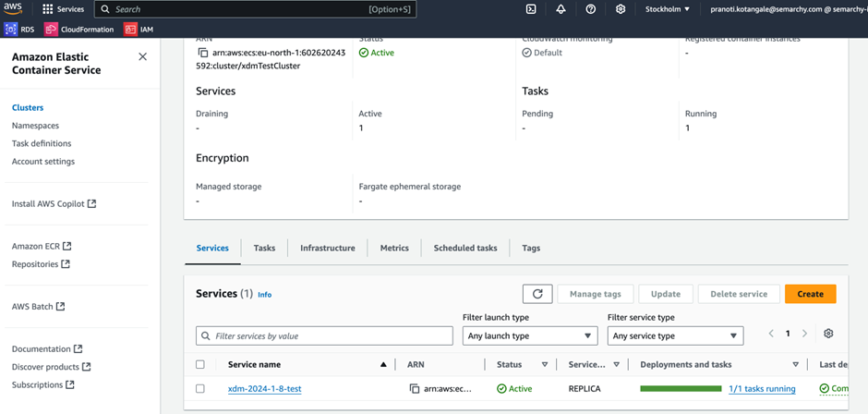
Task: Click the Manage tags button
Action: (595, 294)
